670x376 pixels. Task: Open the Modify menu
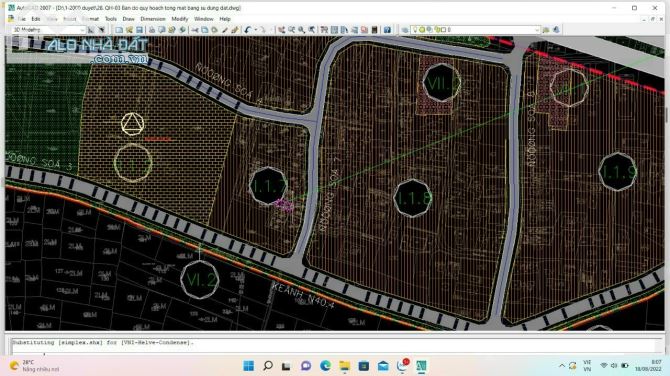point(179,19)
